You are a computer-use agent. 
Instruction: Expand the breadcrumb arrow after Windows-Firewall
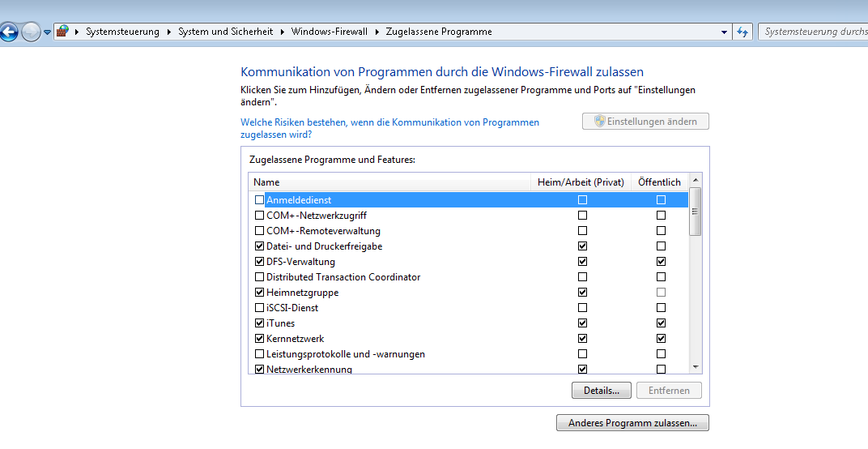pos(377,32)
